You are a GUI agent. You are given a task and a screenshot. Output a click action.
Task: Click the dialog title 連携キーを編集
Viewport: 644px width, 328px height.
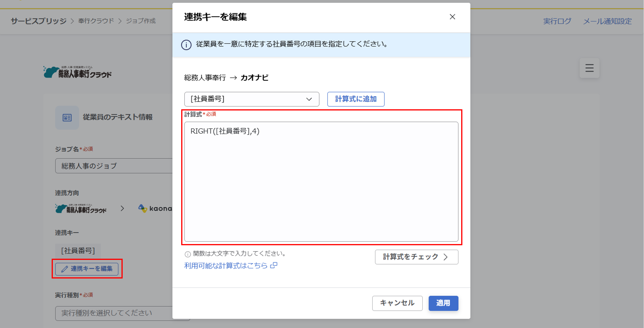[x=215, y=17]
